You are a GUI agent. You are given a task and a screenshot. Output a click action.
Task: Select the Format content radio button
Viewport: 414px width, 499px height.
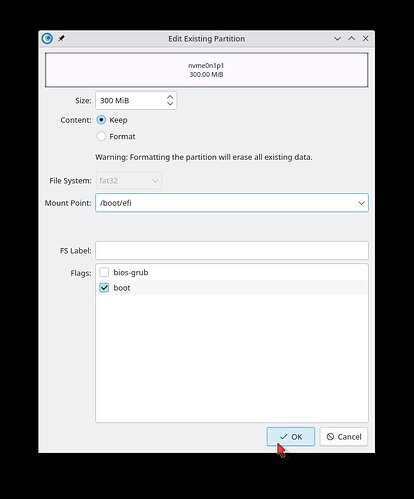(101, 136)
